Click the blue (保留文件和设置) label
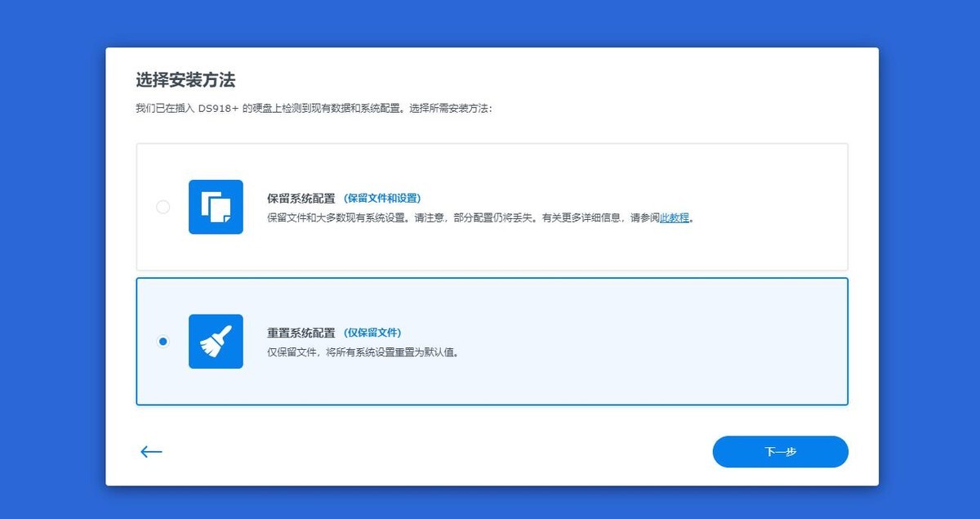Image resolution: width=980 pixels, height=519 pixels. [x=381, y=198]
